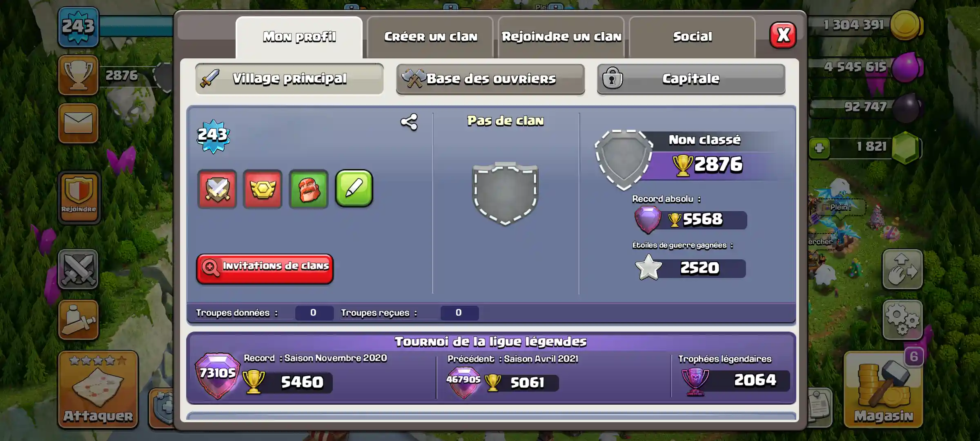Open the settings gears icon
980x441 pixels.
(902, 320)
